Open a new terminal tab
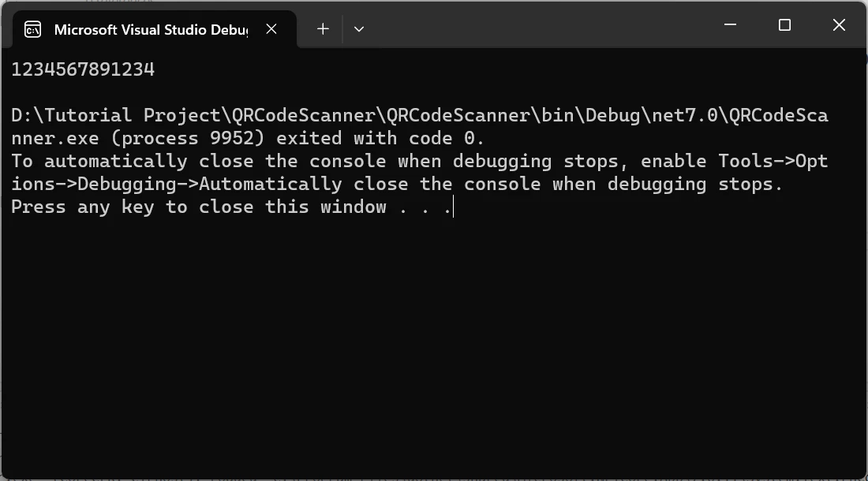Image resolution: width=868 pixels, height=481 pixels. pyautogui.click(x=323, y=29)
